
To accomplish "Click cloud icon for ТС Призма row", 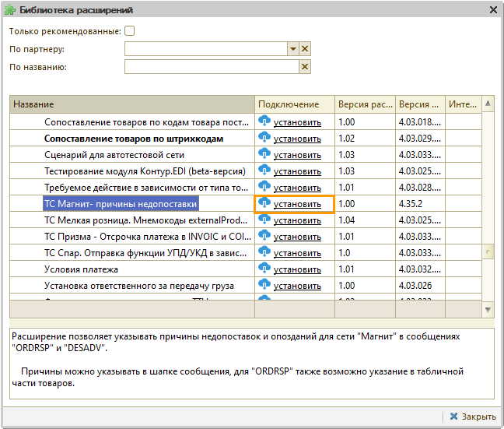I will pyautogui.click(x=264, y=236).
